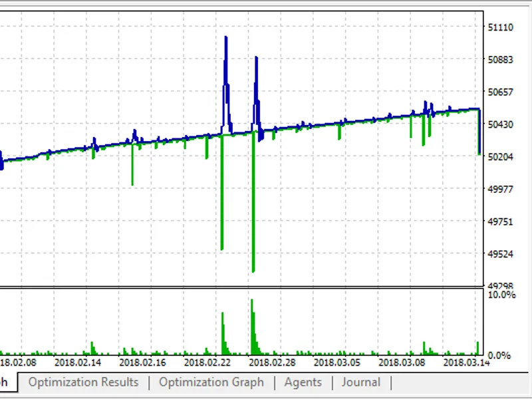
Task: Click the 50204 axis value
Action: [x=500, y=157]
